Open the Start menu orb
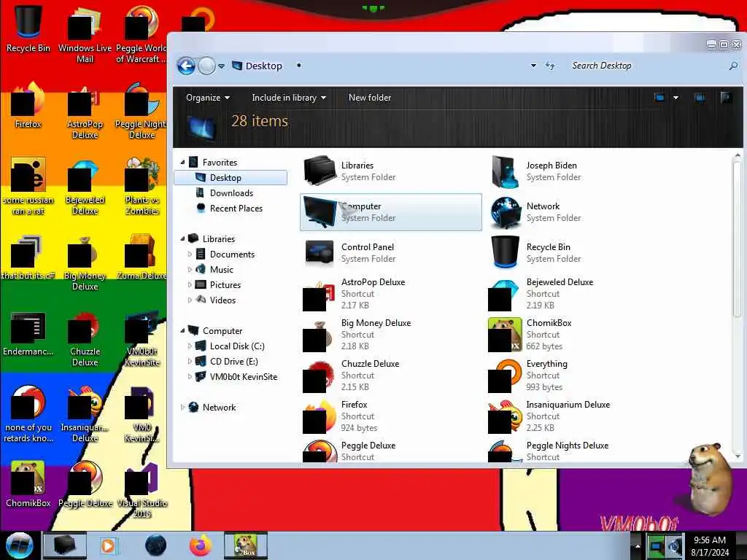Image resolution: width=747 pixels, height=560 pixels. pyautogui.click(x=20, y=545)
